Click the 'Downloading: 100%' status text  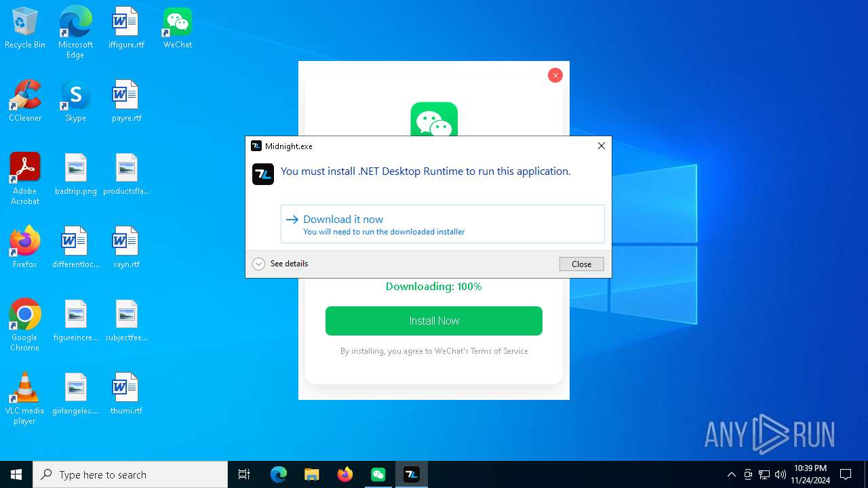coord(434,287)
